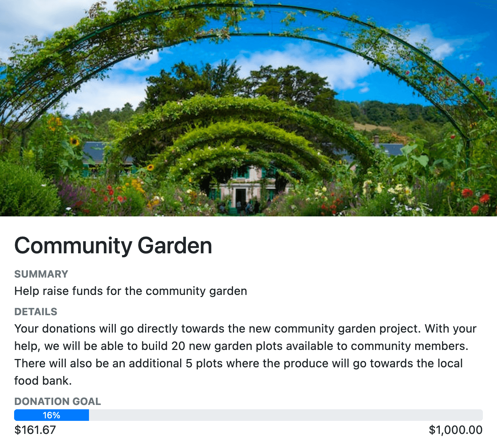Click the grey unfilled progress bar area
Viewport: 497px width, 448px height.
pyautogui.click(x=286, y=415)
